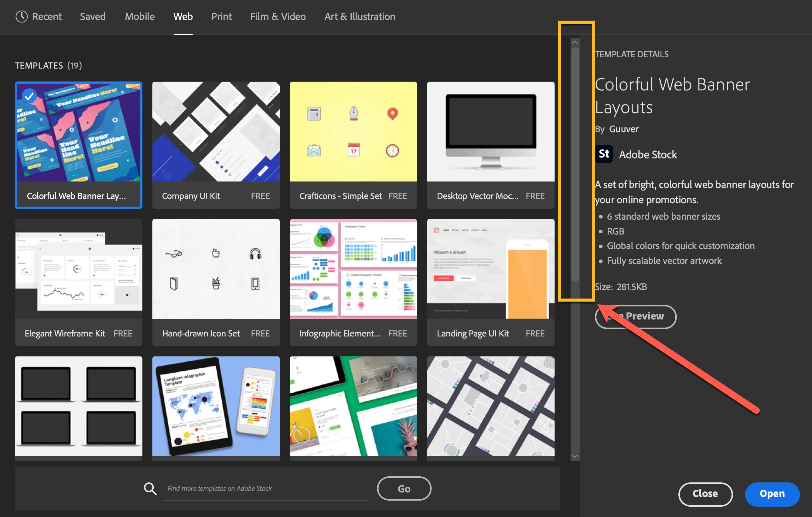This screenshot has width=812, height=517.
Task: Focus the Find more templates search field
Action: pos(266,488)
